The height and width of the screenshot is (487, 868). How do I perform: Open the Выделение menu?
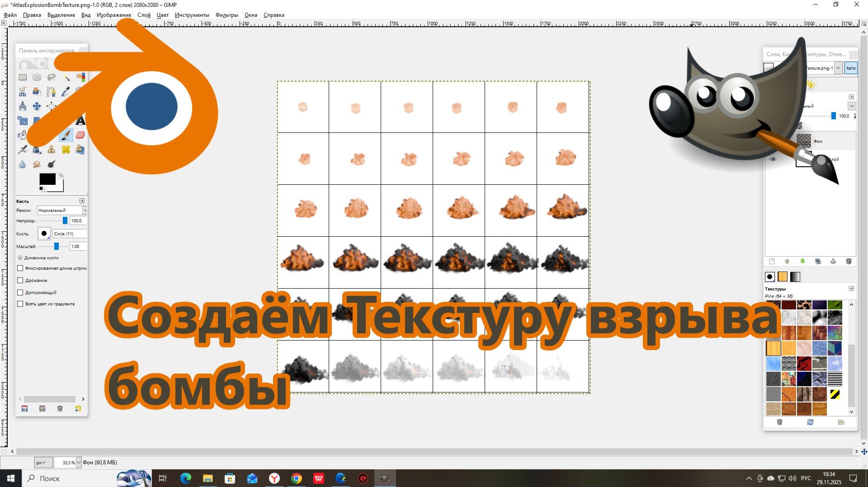tap(61, 15)
